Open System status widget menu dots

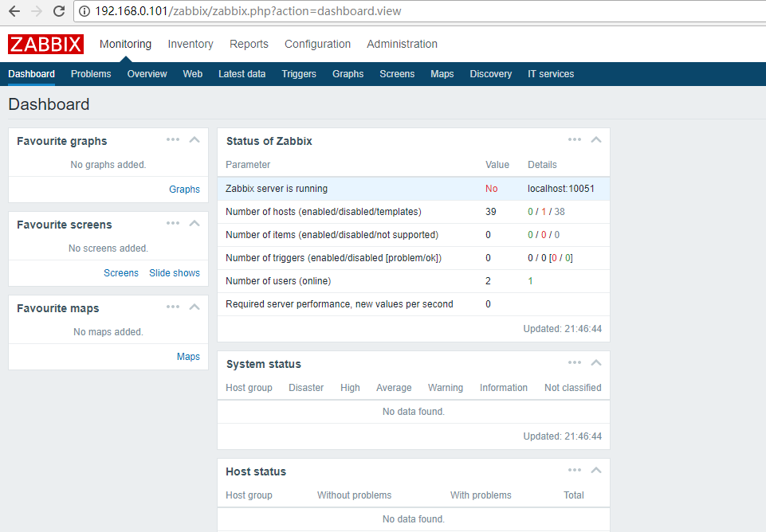point(575,362)
